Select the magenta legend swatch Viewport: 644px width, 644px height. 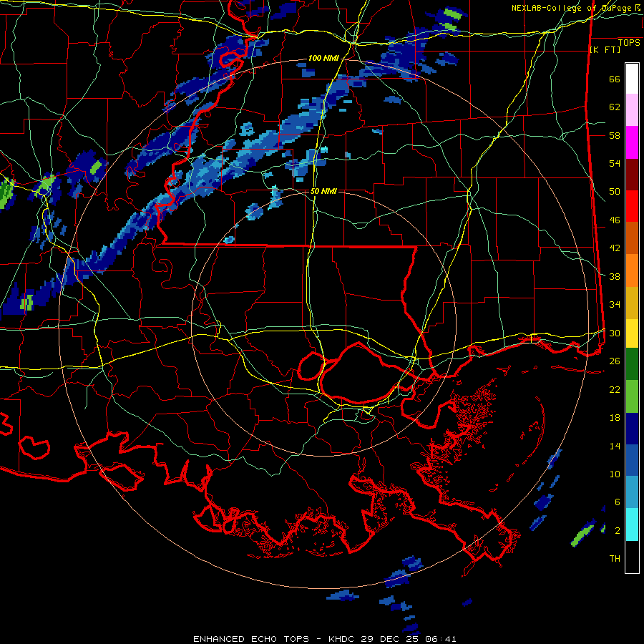coord(632,142)
